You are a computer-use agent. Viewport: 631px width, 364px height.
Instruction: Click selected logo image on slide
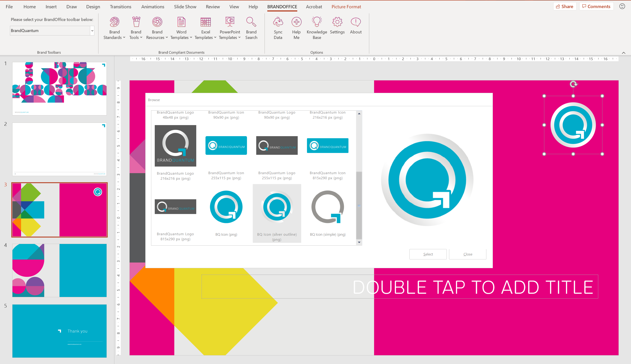573,125
